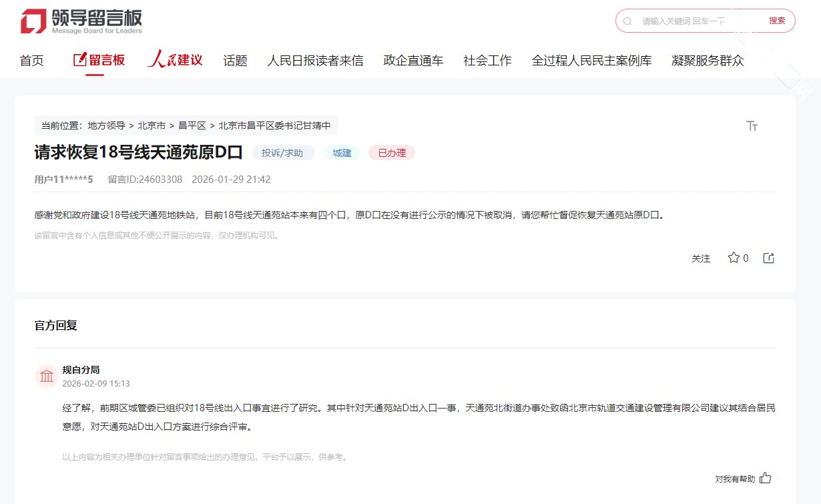Favorite this message with star icon
Image resolution: width=821 pixels, height=504 pixels.
(734, 258)
